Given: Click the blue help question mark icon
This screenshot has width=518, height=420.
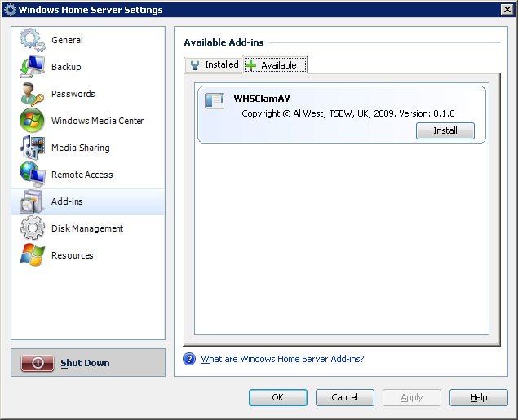Looking at the screenshot, I should point(189,359).
